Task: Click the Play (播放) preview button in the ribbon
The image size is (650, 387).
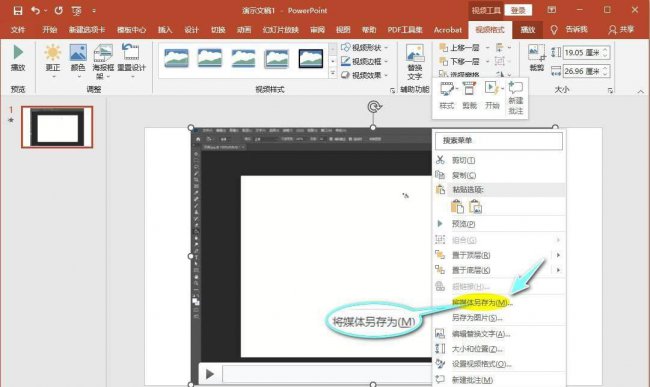Action: pyautogui.click(x=18, y=58)
